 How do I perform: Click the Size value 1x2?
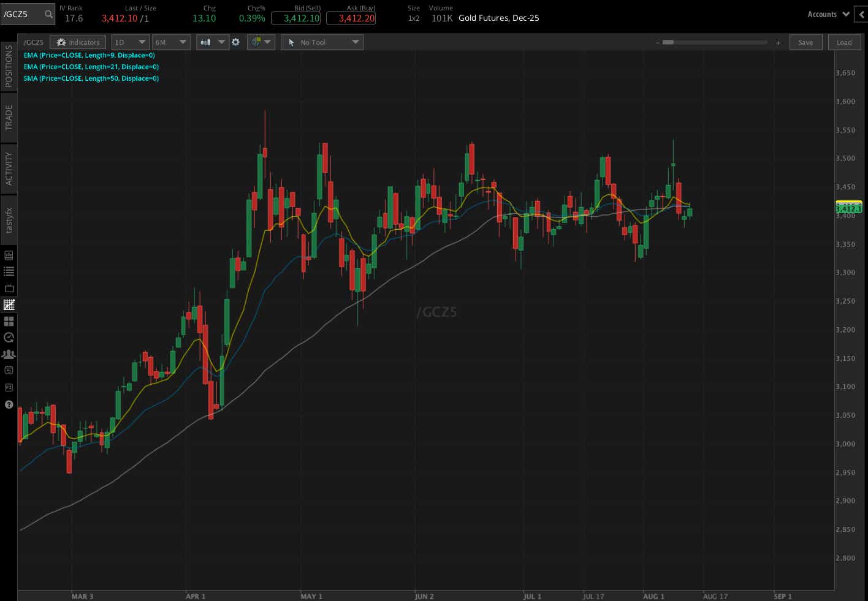414,18
